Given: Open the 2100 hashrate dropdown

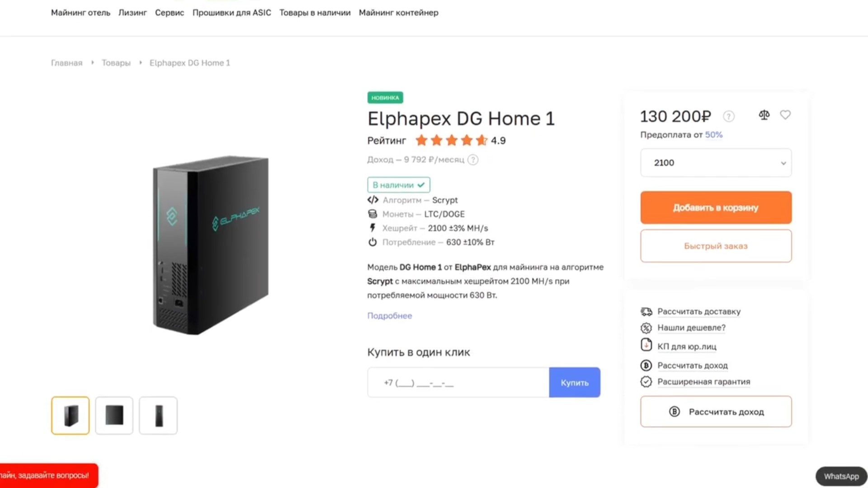Looking at the screenshot, I should click(716, 163).
